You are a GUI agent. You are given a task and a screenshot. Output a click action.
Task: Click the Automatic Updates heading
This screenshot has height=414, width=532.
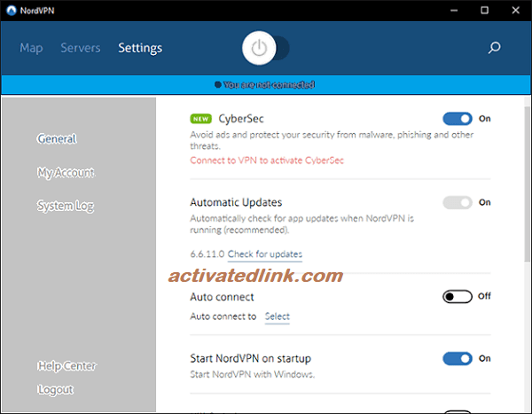click(x=236, y=203)
